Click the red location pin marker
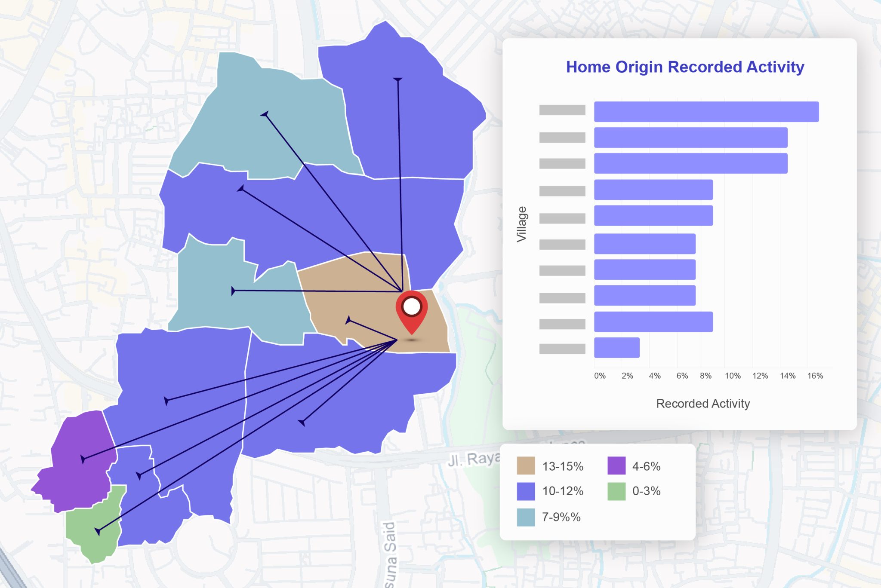The image size is (881, 588). pos(412,312)
